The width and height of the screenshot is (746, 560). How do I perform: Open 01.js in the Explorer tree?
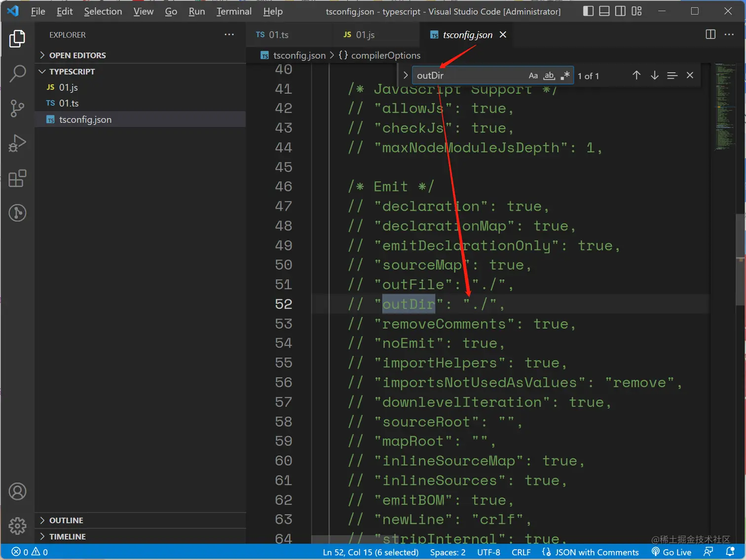[140, 87]
